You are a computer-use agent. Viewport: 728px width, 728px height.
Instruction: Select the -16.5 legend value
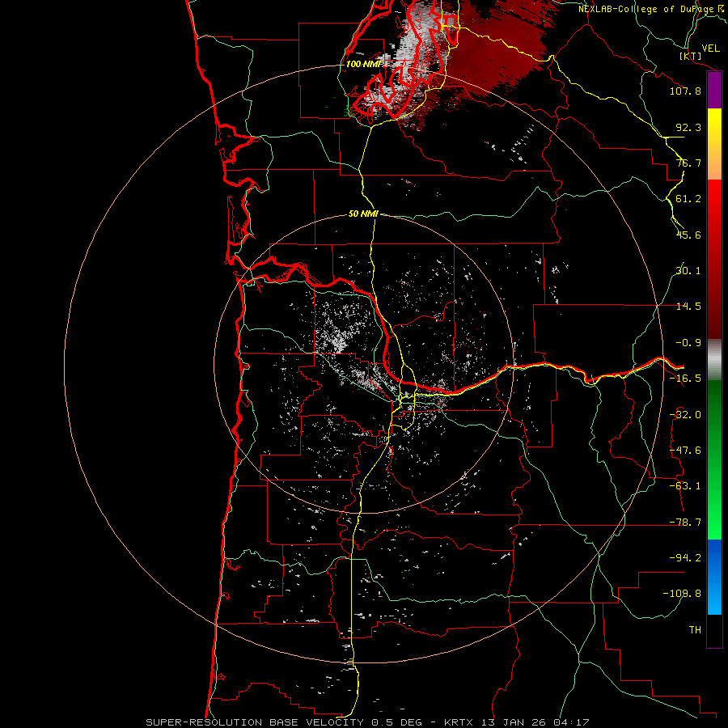(x=685, y=379)
